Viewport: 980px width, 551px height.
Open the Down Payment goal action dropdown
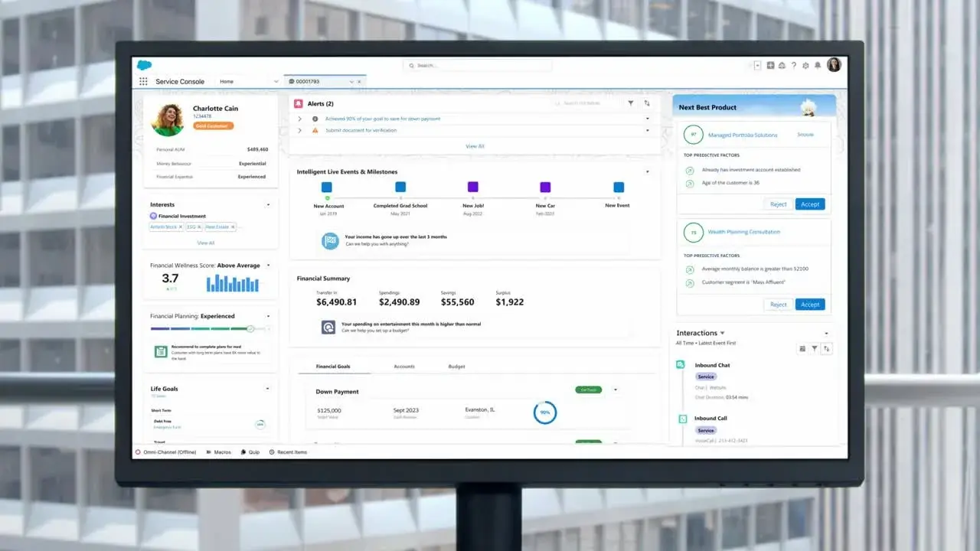(x=616, y=390)
